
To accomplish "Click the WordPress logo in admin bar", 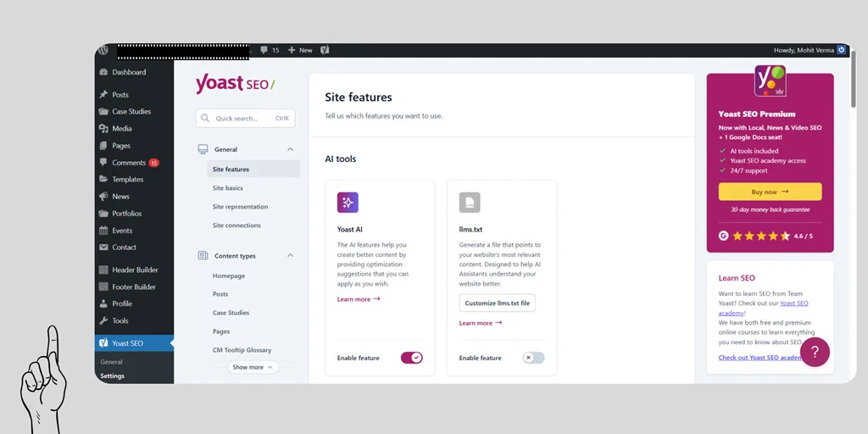I will (x=103, y=50).
